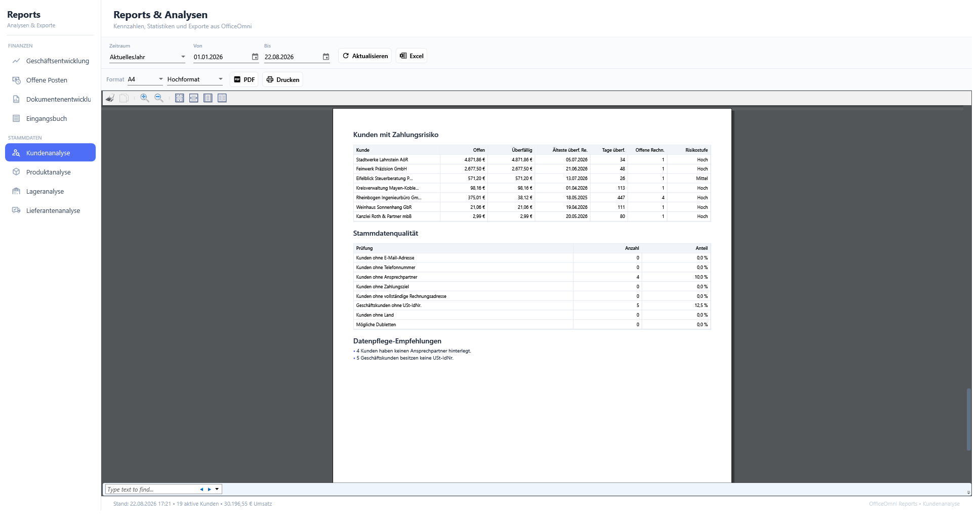Open Dokumentenentwicklung report

click(51, 99)
